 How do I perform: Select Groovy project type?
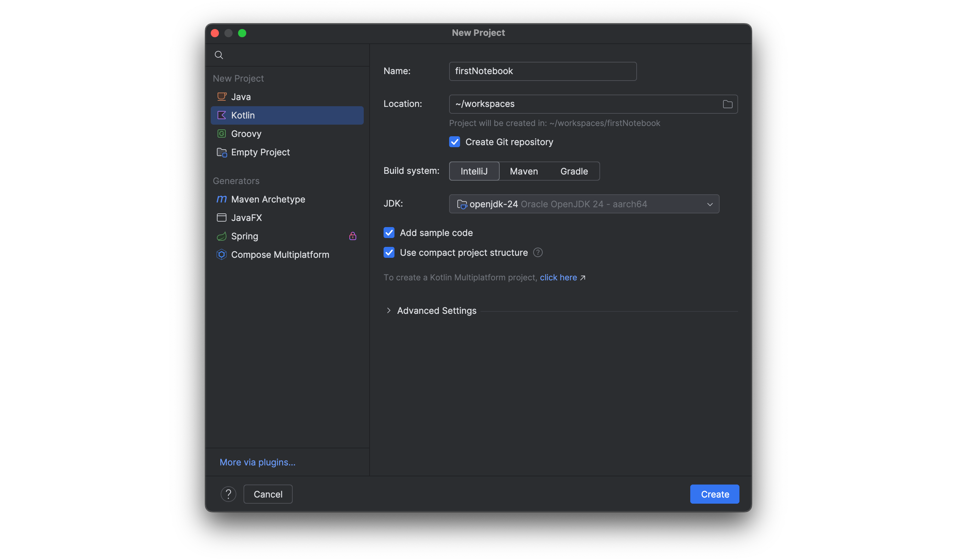pyautogui.click(x=287, y=134)
